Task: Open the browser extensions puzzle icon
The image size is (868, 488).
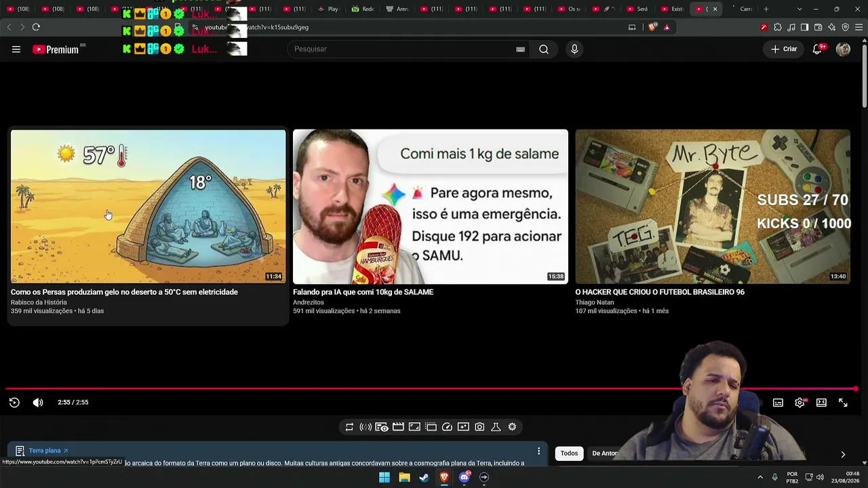Action: [778, 27]
